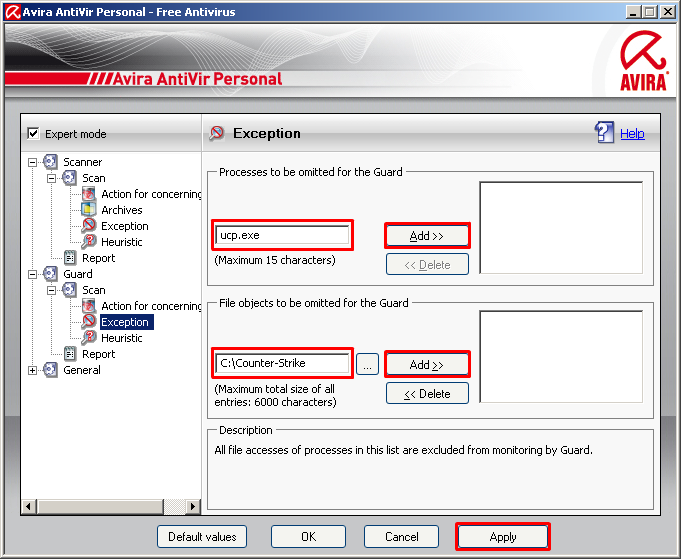681x559 pixels.
Task: Collapse the Scanner tree node
Action: (x=32, y=162)
